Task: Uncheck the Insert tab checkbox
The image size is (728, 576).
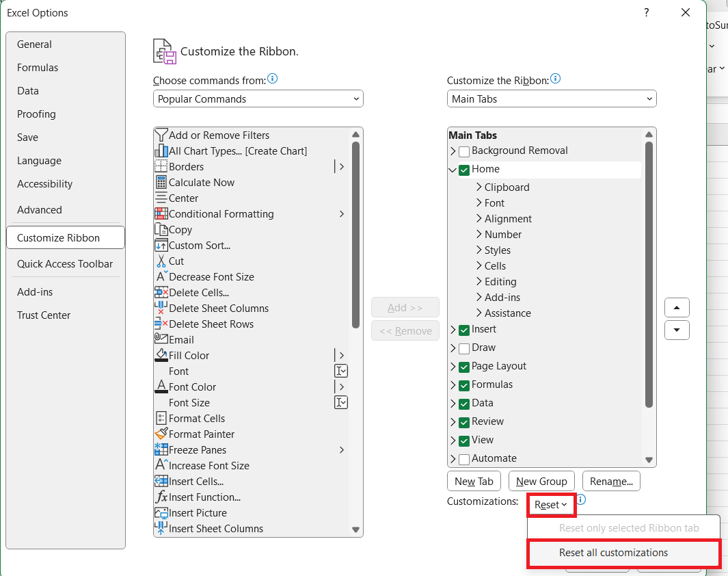Action: point(464,330)
